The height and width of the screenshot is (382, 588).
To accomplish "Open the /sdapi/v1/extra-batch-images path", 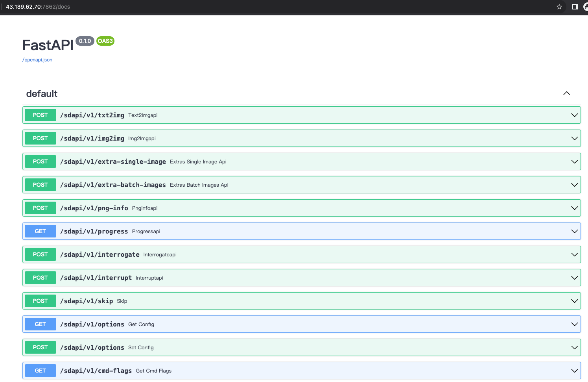I will (x=113, y=185).
